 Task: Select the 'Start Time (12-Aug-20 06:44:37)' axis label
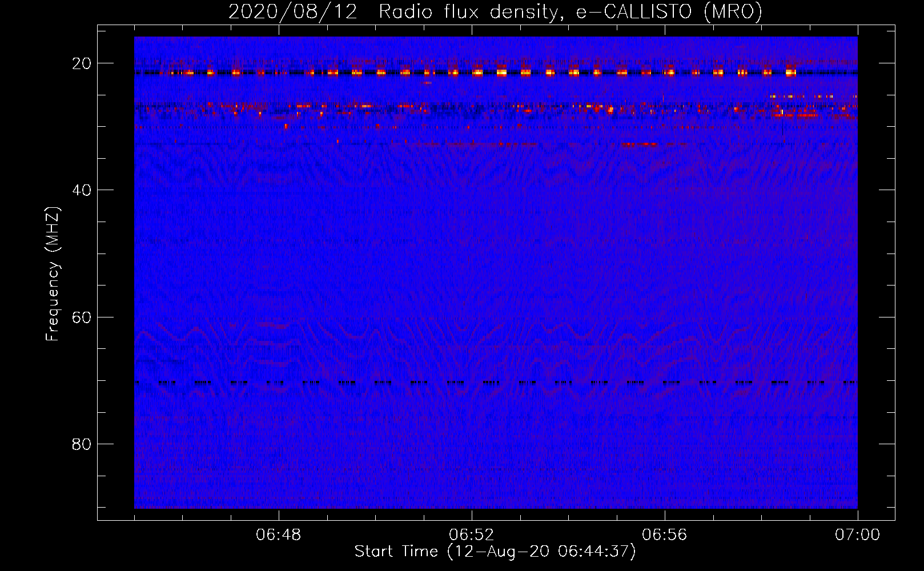pyautogui.click(x=495, y=552)
